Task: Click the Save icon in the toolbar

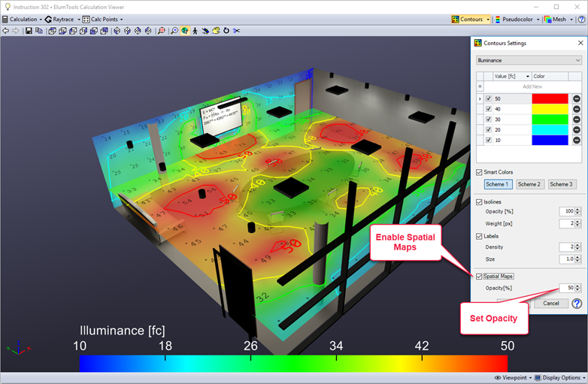Action: [28, 31]
